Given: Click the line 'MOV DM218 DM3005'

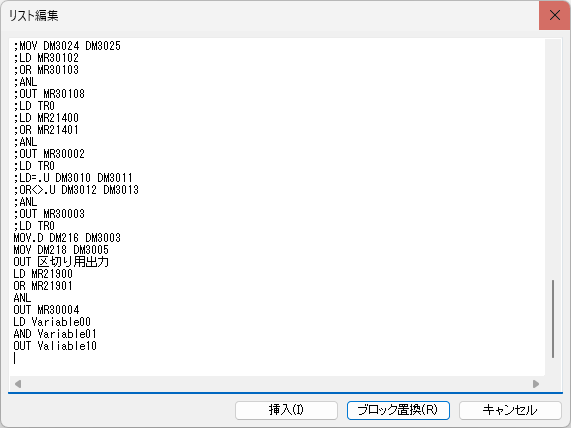Looking at the screenshot, I should pos(61,250).
